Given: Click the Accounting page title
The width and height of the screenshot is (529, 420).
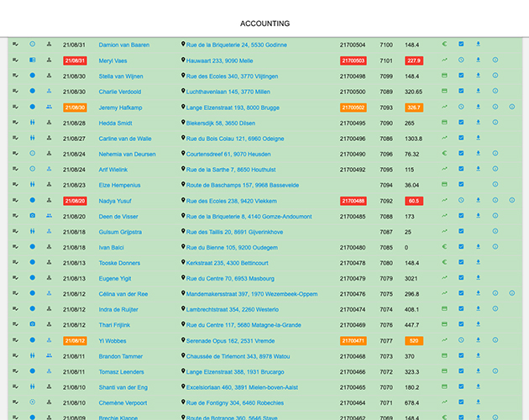Looking at the screenshot, I should (264, 24).
